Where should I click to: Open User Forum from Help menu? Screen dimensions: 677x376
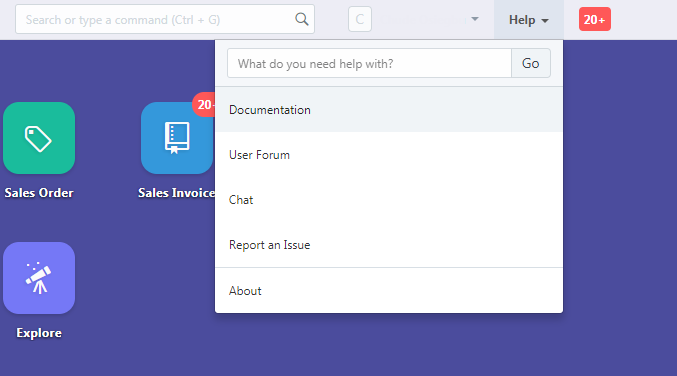[x=389, y=155]
